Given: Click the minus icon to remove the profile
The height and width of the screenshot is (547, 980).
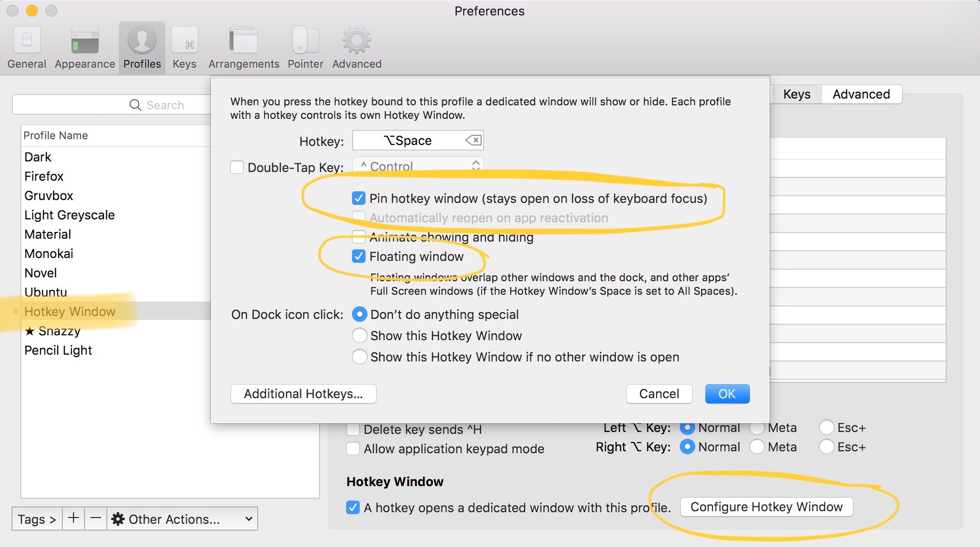Looking at the screenshot, I should coord(96,519).
